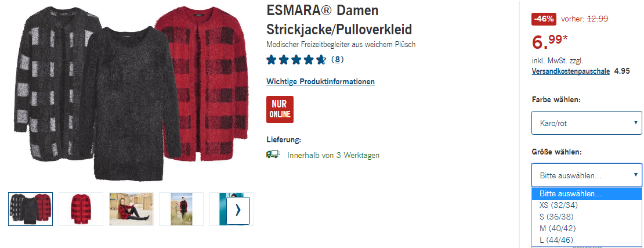
Task: Select the Bitte auswählen... highlighted option
Action: point(587,194)
